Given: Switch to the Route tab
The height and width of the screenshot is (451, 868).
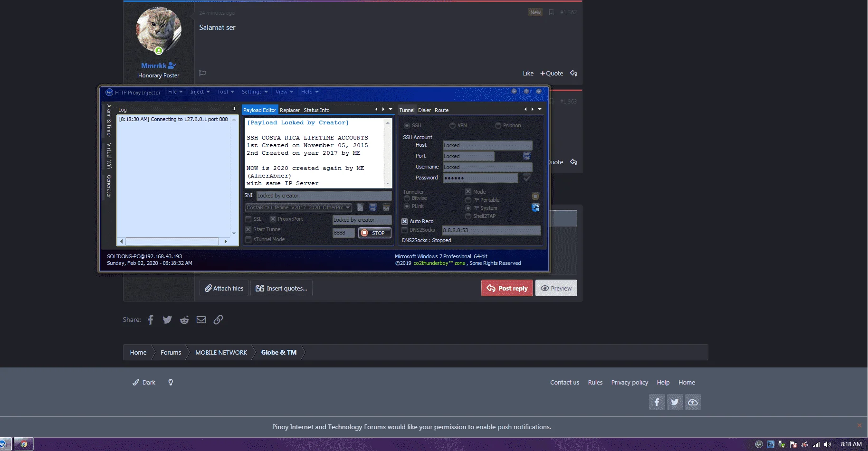Looking at the screenshot, I should coord(441,110).
